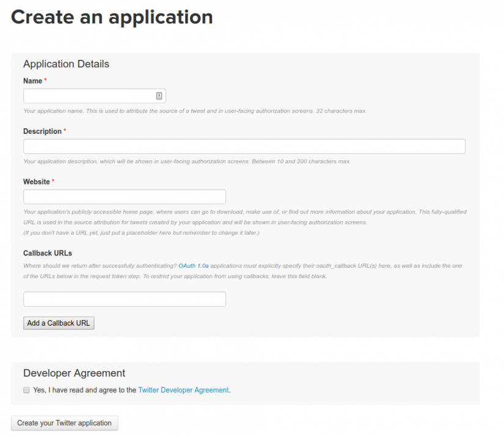Click the Developer Agreement section heading
Screen dimensions: 504x437
tap(74, 373)
